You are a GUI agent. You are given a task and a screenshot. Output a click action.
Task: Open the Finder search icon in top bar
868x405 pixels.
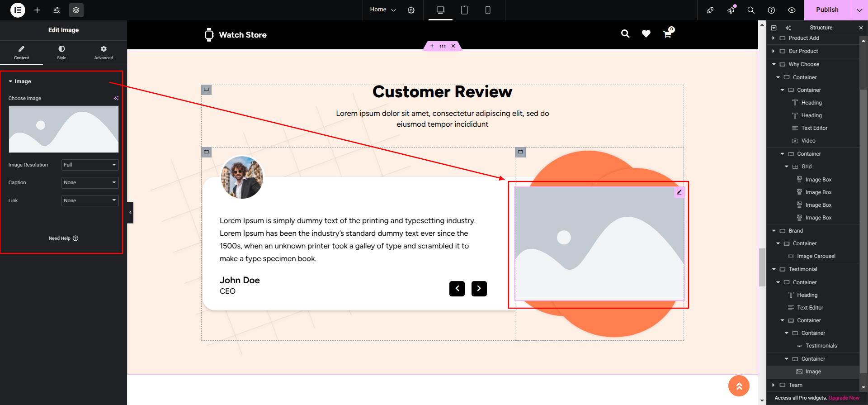751,10
